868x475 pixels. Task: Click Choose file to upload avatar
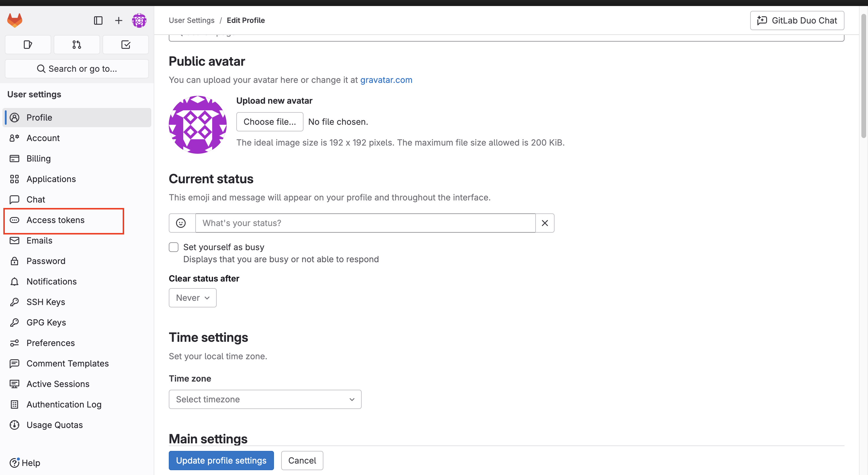(269, 122)
